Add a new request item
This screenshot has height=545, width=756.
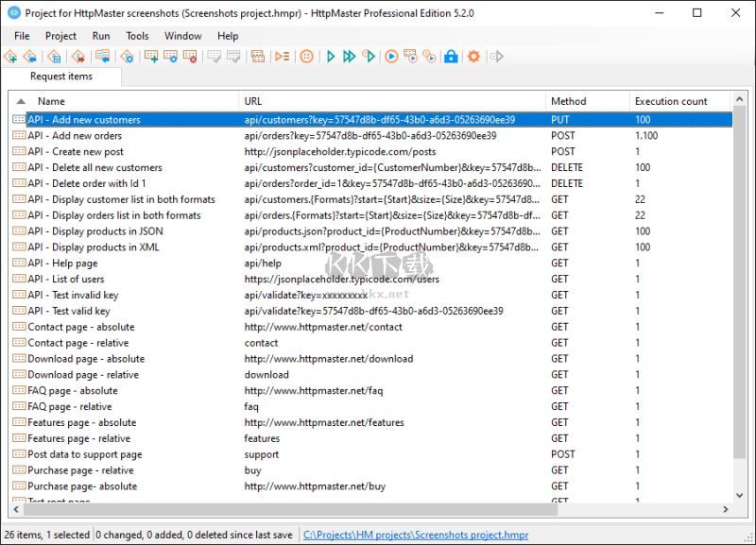151,56
